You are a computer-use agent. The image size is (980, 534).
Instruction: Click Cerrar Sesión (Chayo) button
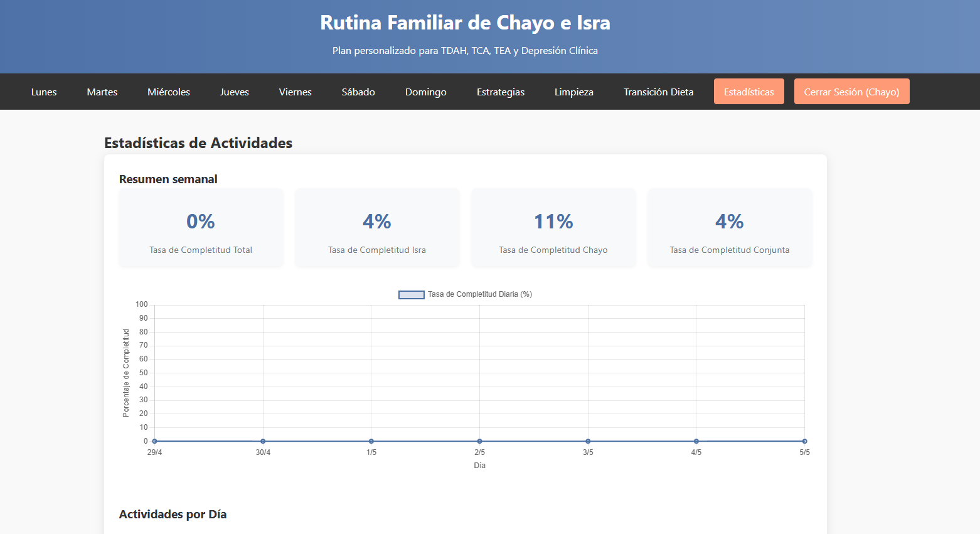point(852,92)
